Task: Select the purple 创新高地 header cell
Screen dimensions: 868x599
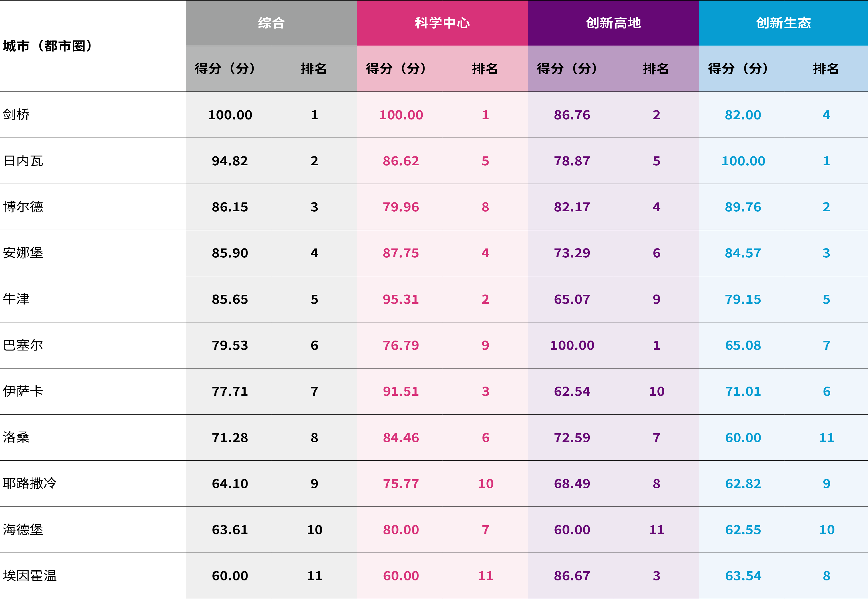Action: (x=613, y=23)
